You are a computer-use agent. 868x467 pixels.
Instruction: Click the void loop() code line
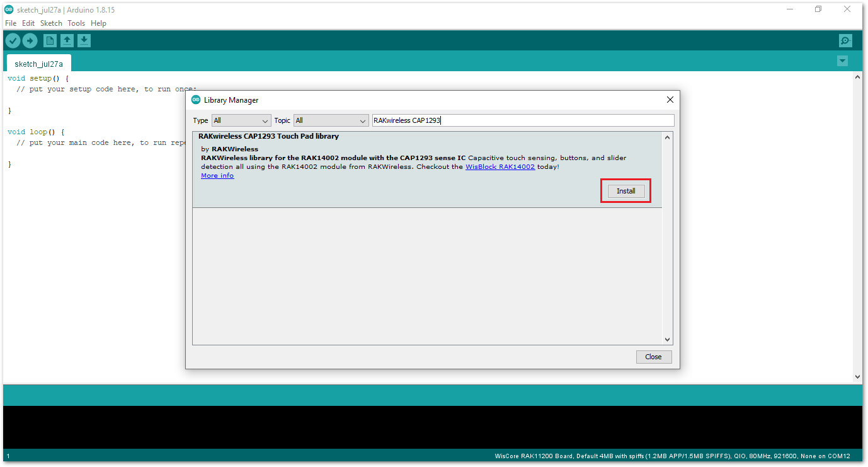(36, 132)
